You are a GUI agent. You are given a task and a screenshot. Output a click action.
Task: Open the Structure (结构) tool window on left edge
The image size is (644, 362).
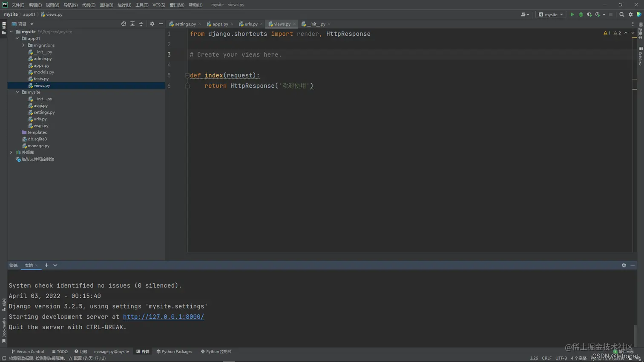tap(4, 305)
